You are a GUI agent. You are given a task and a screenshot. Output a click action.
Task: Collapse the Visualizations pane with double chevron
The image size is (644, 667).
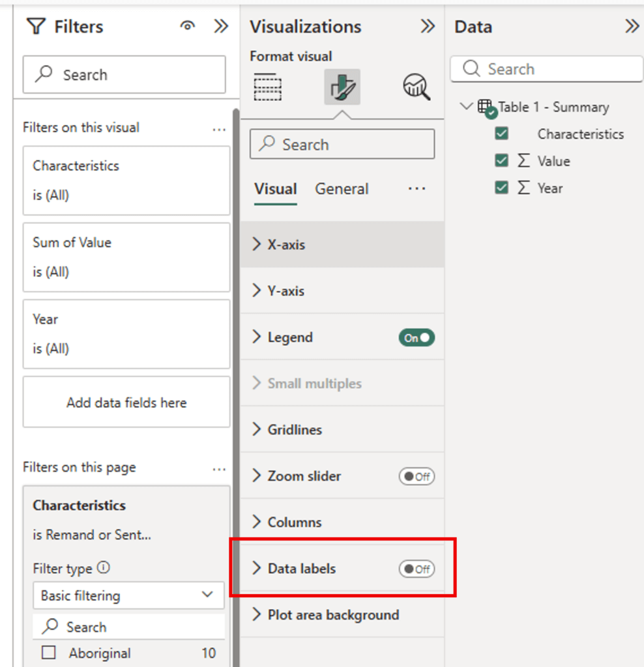coord(428,26)
